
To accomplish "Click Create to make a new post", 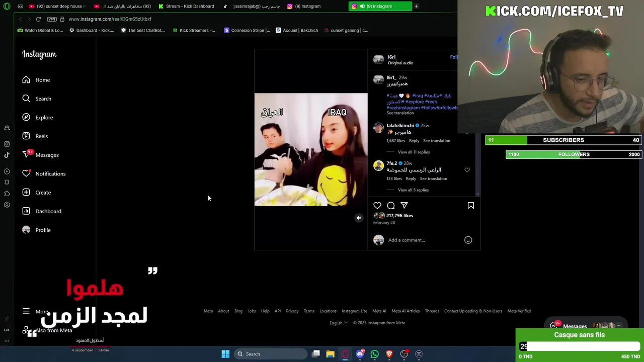I will [x=36, y=193].
